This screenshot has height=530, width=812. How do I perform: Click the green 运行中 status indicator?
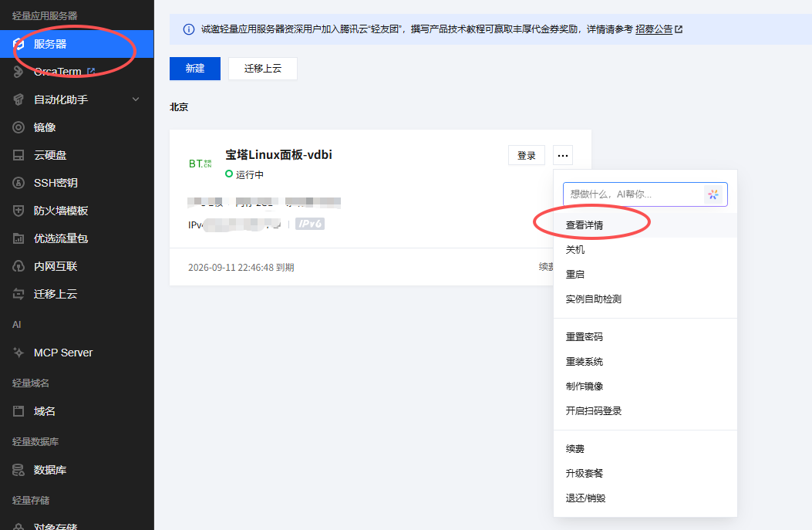coord(229,174)
